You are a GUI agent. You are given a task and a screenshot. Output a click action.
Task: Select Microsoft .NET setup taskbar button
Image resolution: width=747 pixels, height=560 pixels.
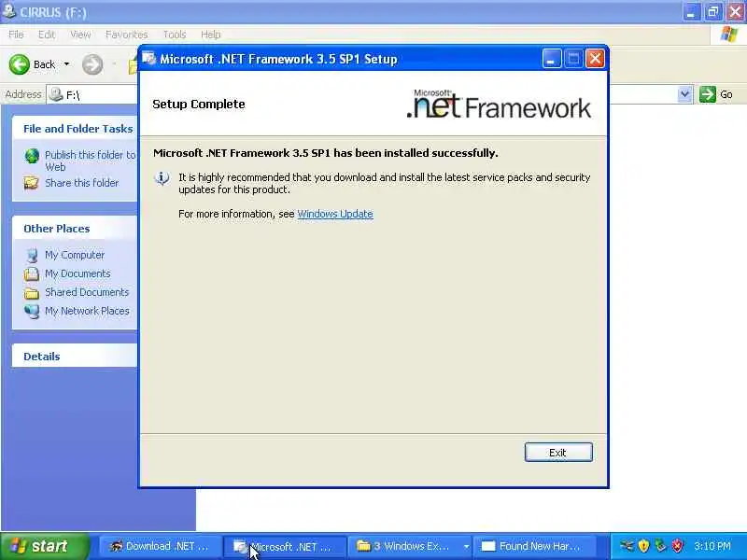[x=285, y=546]
